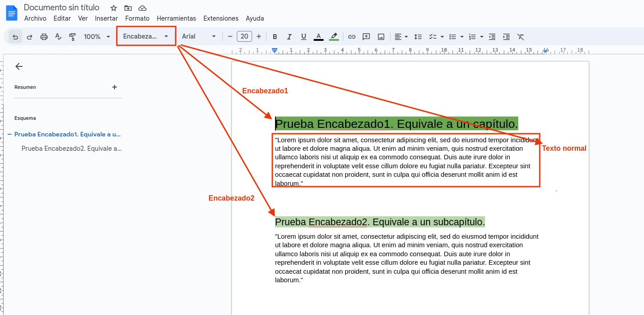The height and width of the screenshot is (315, 644).
Task: Go to outline entry Prueba Encabezado2
Action: (x=72, y=149)
